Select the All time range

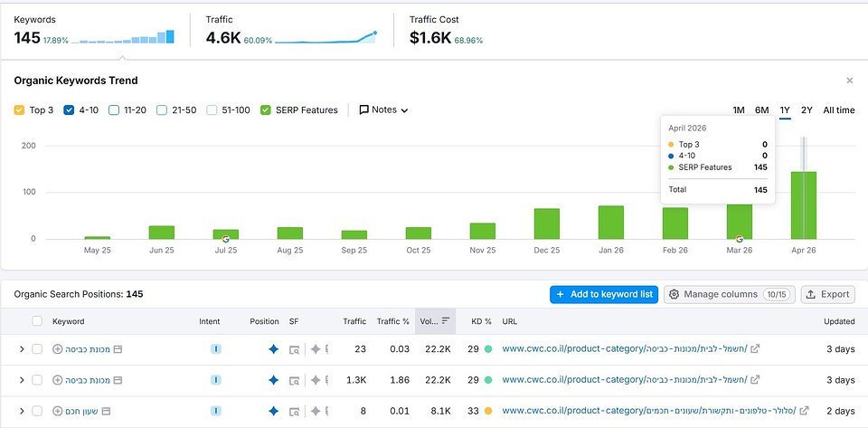click(x=838, y=110)
